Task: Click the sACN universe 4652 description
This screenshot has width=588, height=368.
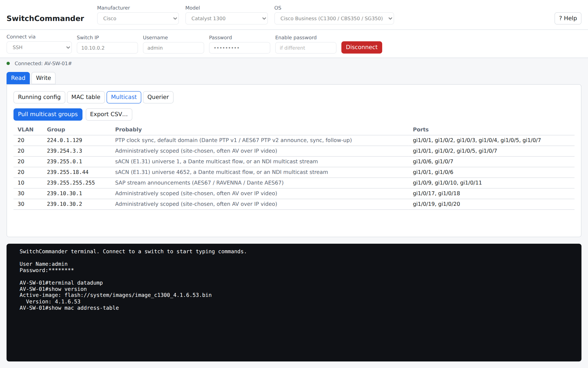Action: 221,172
